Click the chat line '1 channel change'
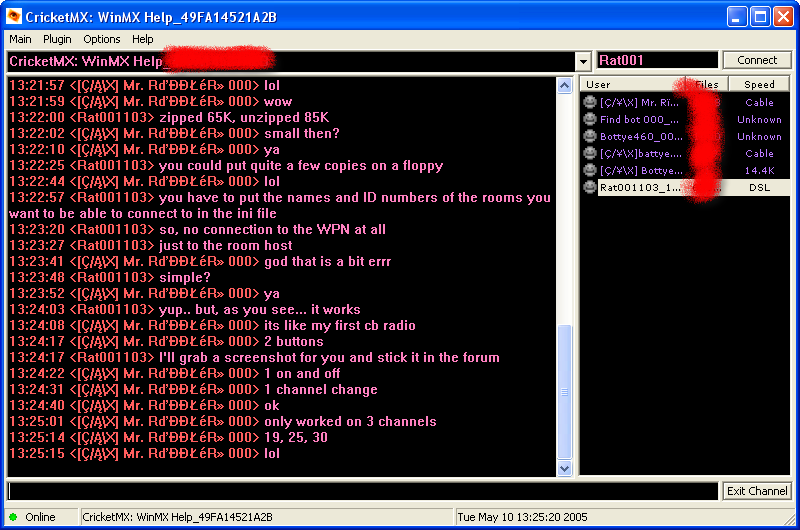Screen dimensions: 800x530 [321, 389]
